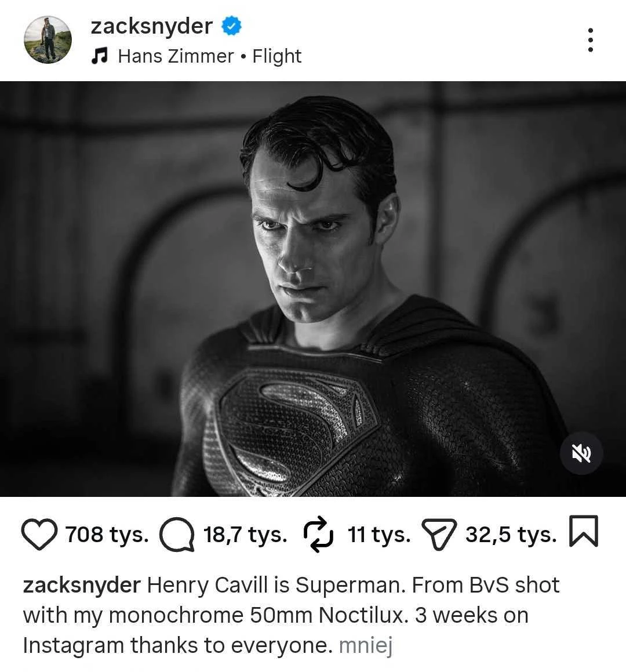Screen dimensions: 626x672
Task: Open the 18,7 tys. comments view
Action: click(x=245, y=535)
